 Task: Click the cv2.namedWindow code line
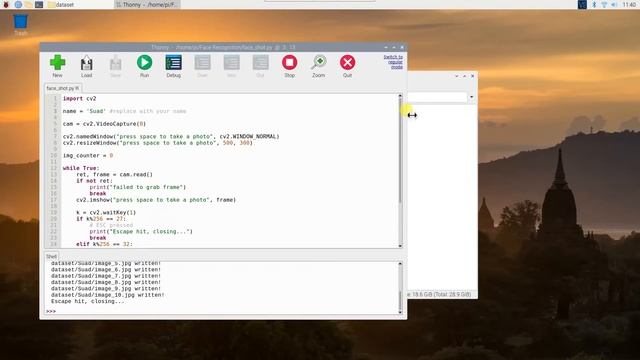171,136
